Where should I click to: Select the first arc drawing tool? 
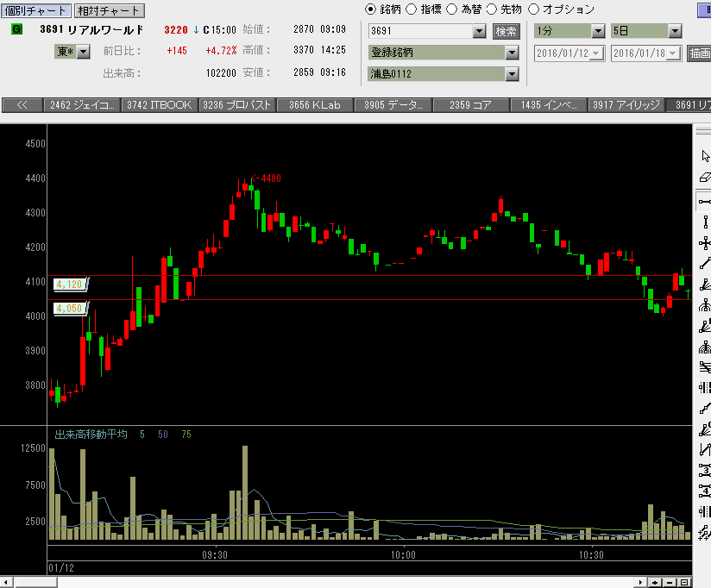click(705, 305)
